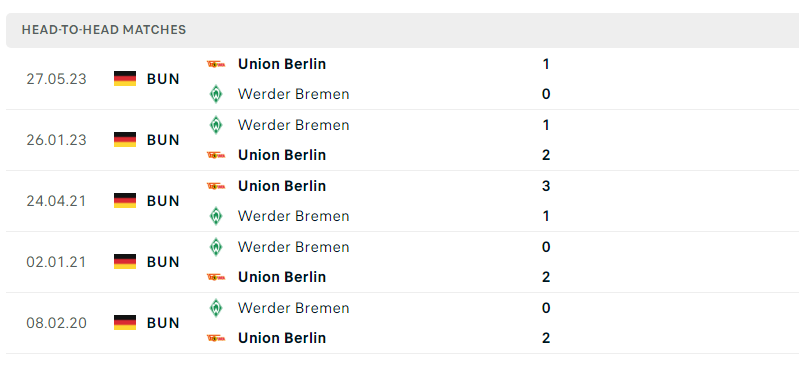Click the 08.02.20 match date

click(x=57, y=323)
